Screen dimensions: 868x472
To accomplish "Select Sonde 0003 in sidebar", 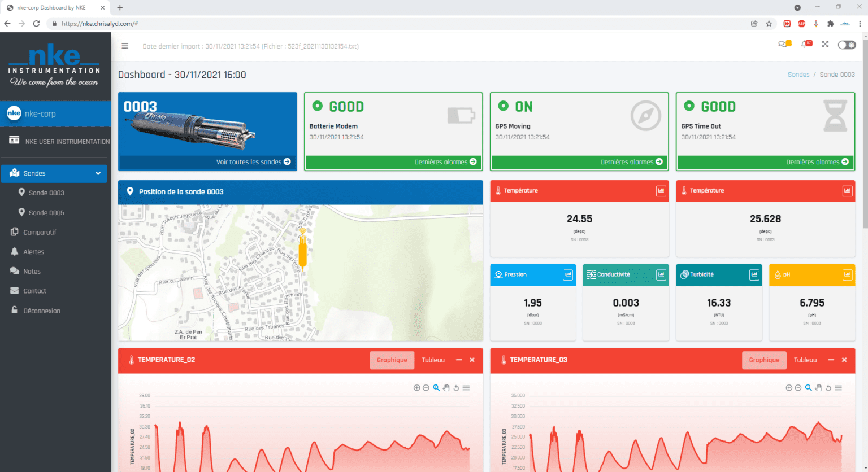I will point(46,193).
